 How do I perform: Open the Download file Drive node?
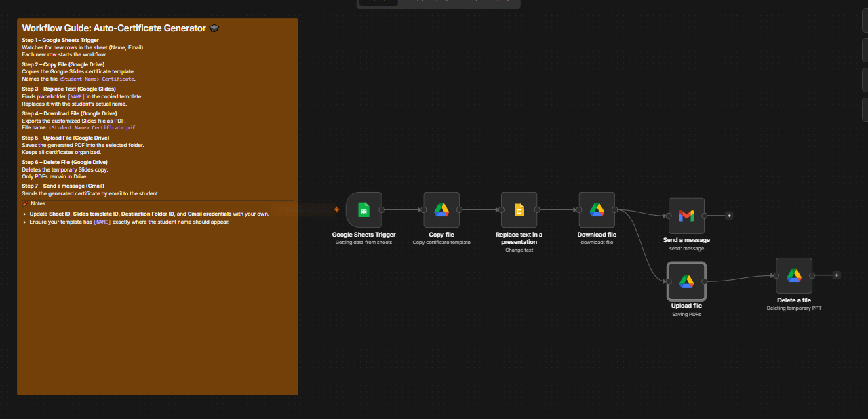[x=597, y=210]
